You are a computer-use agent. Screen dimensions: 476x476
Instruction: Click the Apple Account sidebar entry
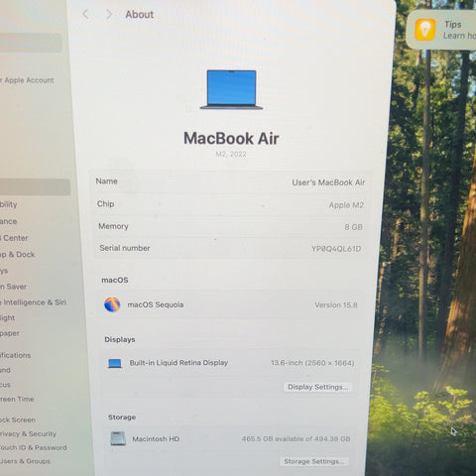[x=27, y=80]
